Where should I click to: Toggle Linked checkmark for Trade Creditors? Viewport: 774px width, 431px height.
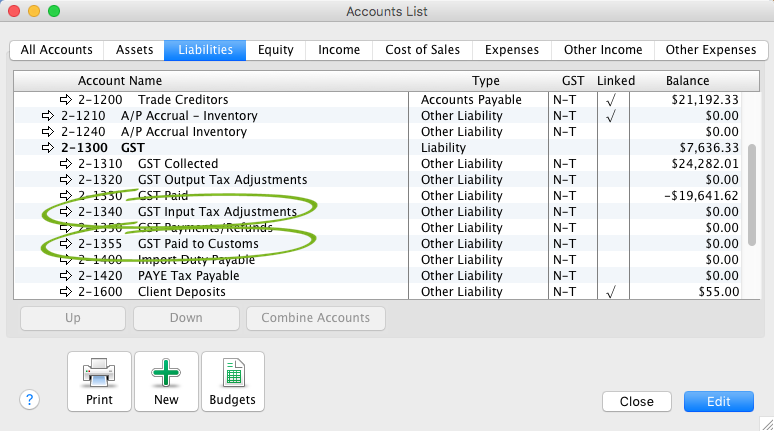click(610, 100)
